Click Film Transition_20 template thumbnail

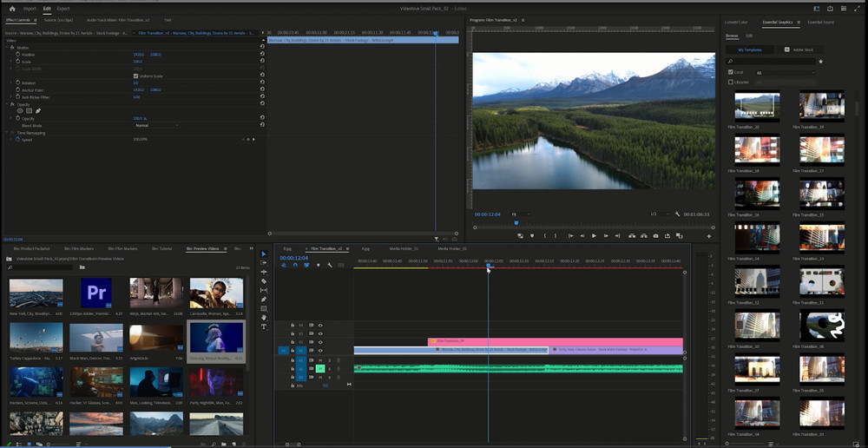757,106
